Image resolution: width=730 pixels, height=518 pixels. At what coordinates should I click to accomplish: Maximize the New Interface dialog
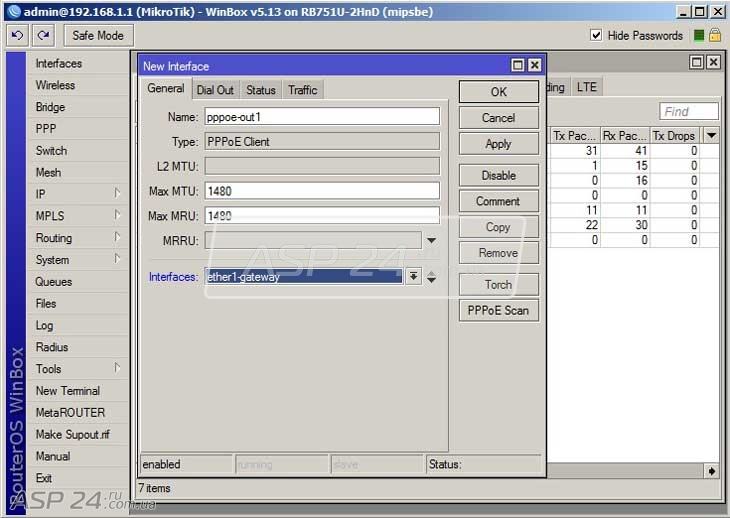pos(518,65)
